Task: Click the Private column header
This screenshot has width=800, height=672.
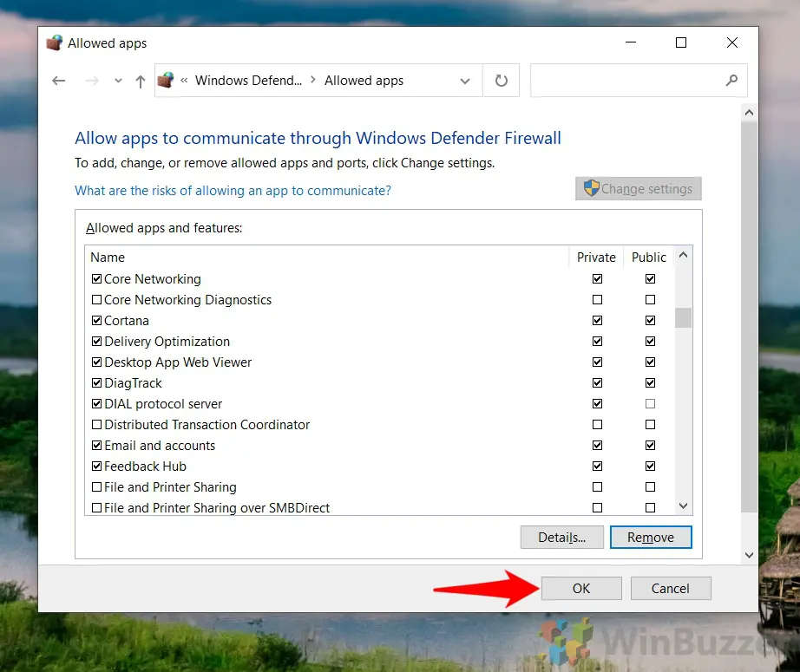Action: click(596, 257)
